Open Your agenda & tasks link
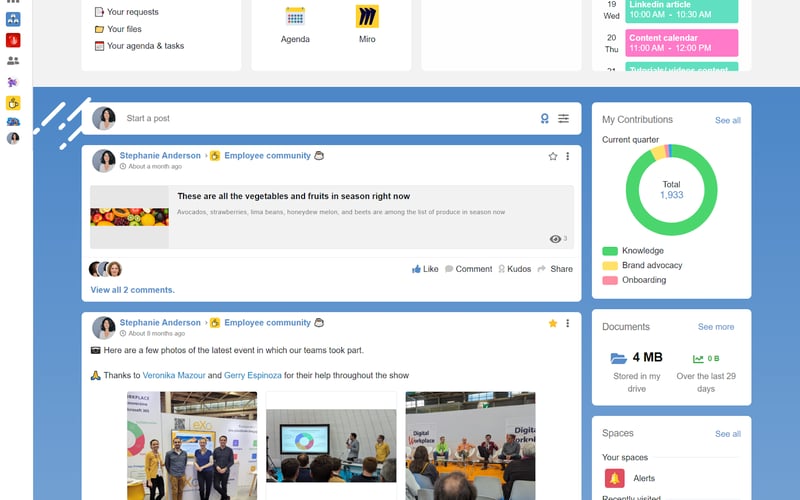Image resolution: width=800 pixels, height=500 pixels. (145, 46)
